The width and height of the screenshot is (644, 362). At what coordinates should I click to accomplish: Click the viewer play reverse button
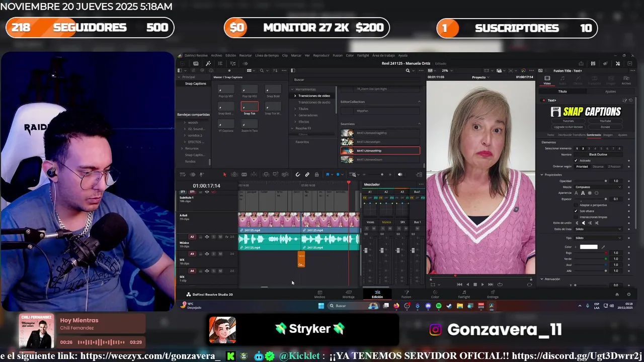pos(467,285)
